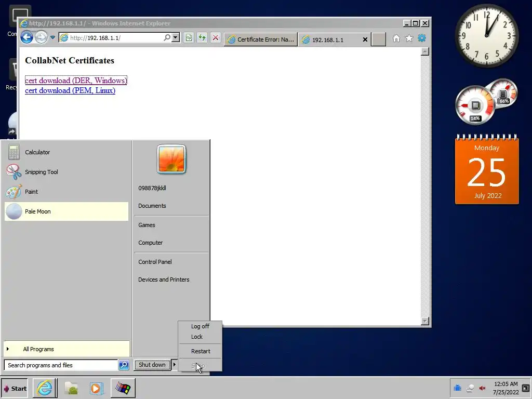Click the taskbar clock showing 12:05 AM
Screen dimensions: 532x399
506,388
